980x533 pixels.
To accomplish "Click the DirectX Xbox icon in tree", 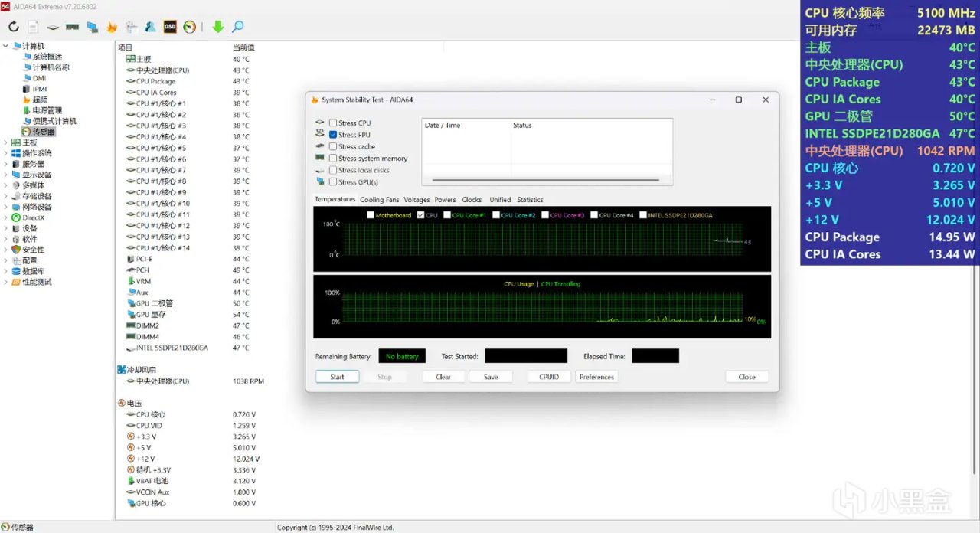I will click(16, 217).
